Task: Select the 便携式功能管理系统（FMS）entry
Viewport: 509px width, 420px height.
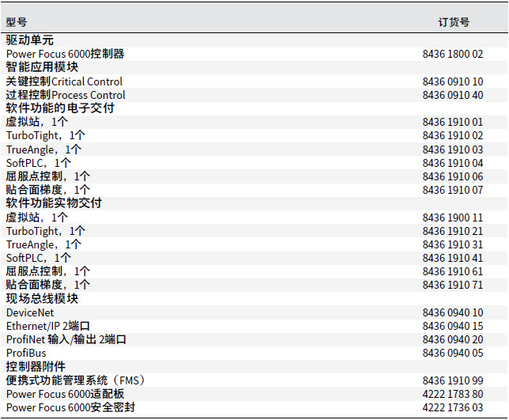Action: pos(76,380)
